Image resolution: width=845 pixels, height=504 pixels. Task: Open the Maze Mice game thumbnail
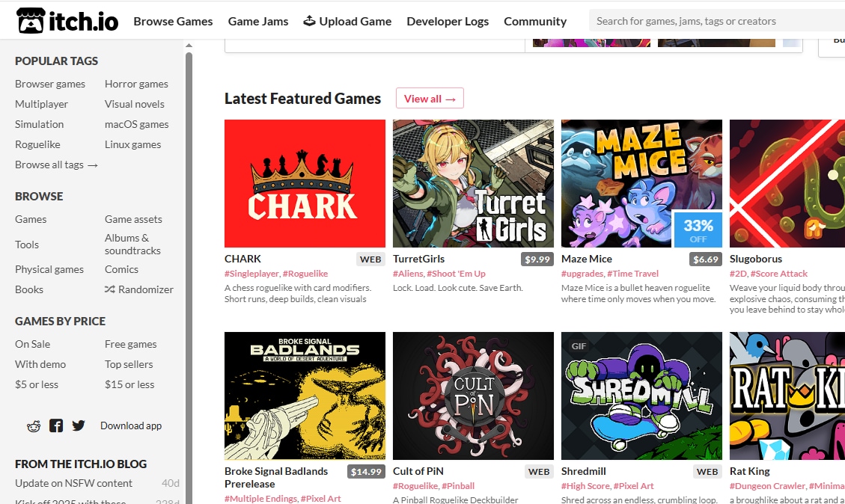click(x=641, y=184)
